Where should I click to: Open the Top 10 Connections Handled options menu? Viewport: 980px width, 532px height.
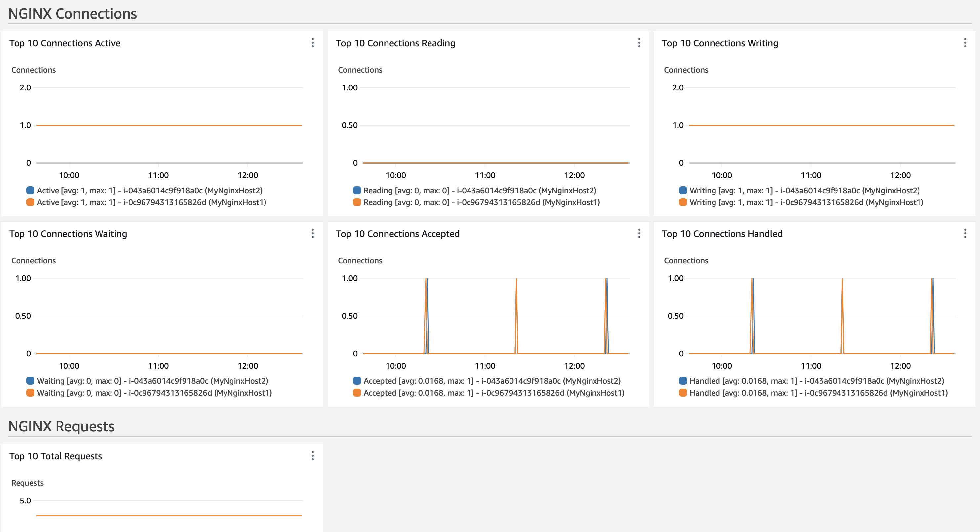965,233
